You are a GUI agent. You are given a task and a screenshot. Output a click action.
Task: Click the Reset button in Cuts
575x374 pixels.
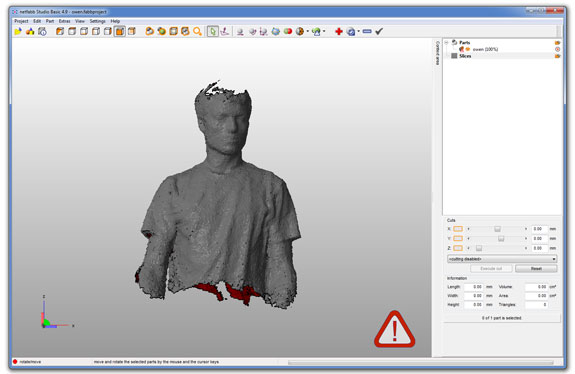(x=536, y=269)
